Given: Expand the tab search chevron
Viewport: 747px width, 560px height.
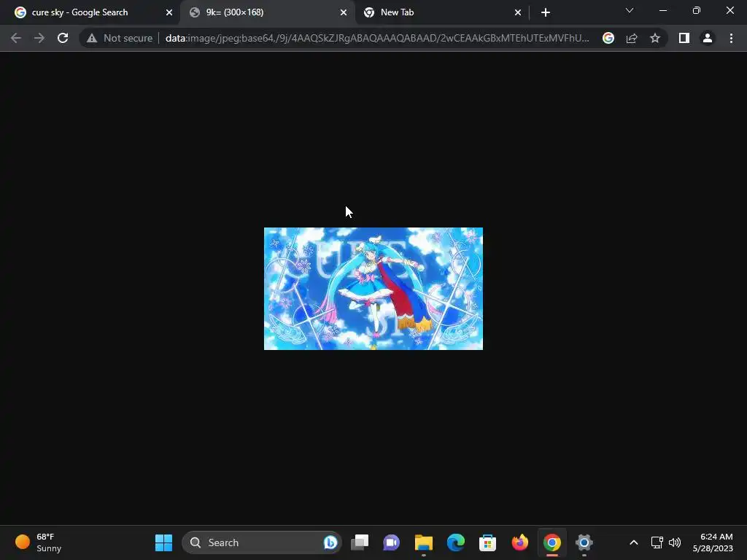Looking at the screenshot, I should [x=630, y=10].
